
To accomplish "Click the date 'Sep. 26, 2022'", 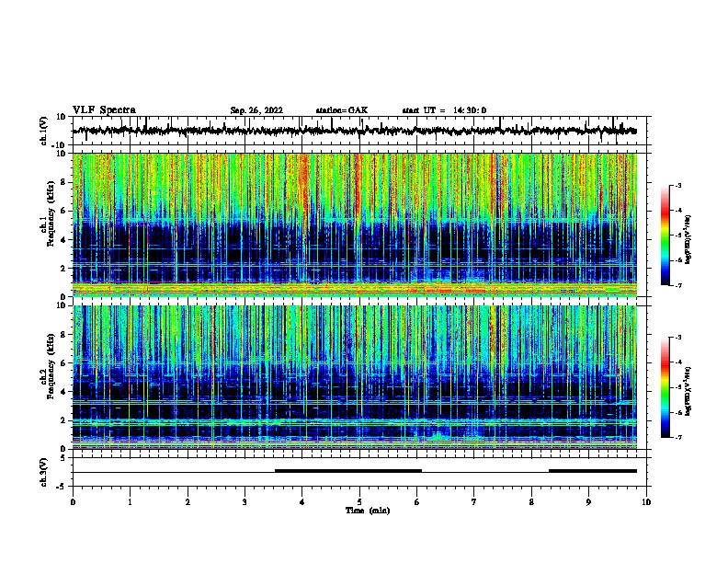I will [x=256, y=110].
